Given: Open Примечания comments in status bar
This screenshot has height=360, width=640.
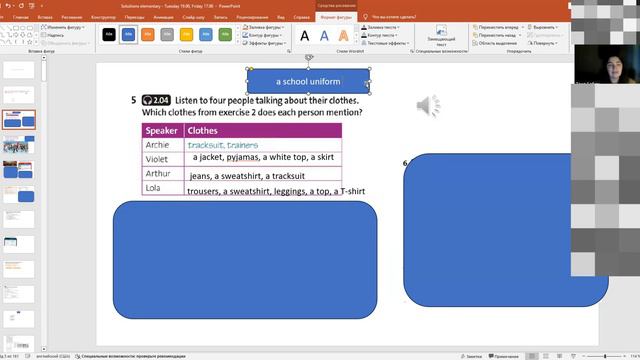Looking at the screenshot, I should (504, 356).
